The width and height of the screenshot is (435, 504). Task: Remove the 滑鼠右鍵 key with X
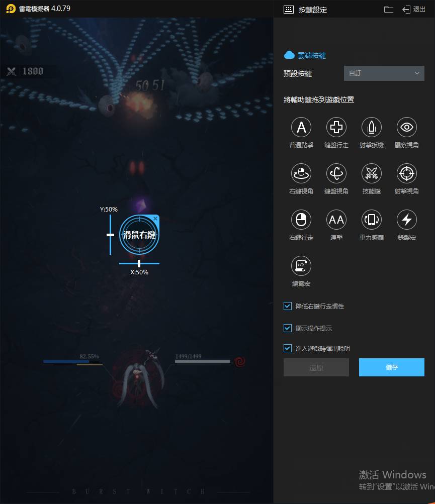coord(155,219)
